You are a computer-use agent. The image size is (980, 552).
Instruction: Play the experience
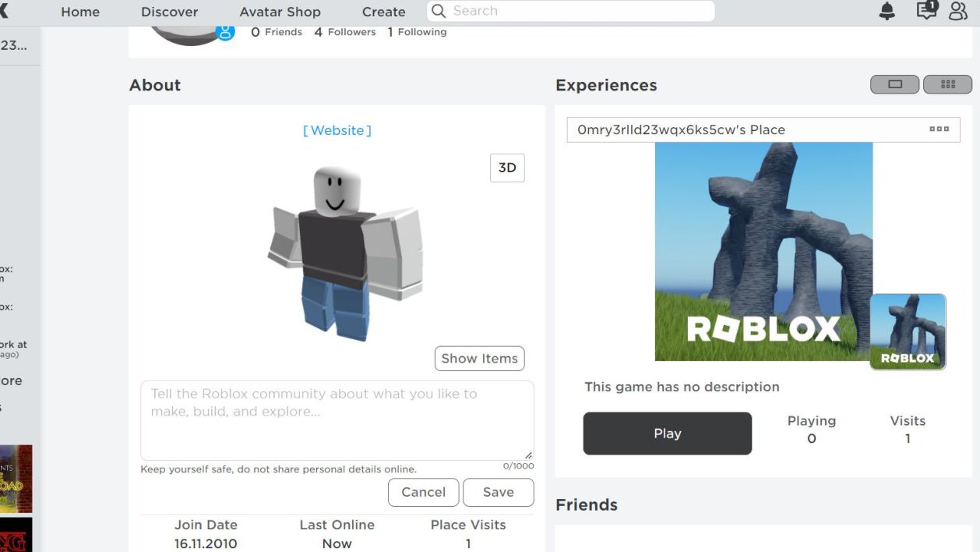pos(668,433)
